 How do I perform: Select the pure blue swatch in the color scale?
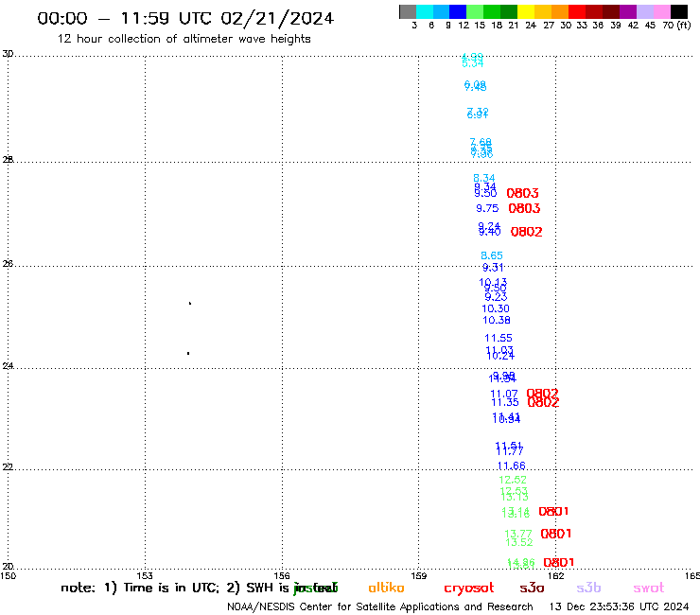click(x=458, y=11)
